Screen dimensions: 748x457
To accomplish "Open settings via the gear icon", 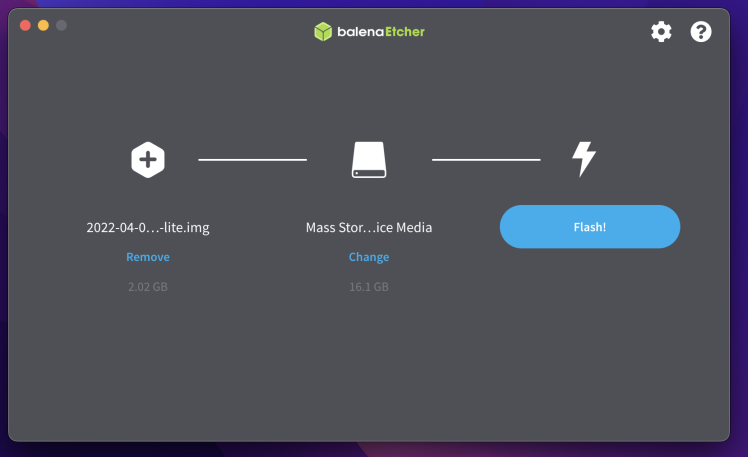I will 661,31.
